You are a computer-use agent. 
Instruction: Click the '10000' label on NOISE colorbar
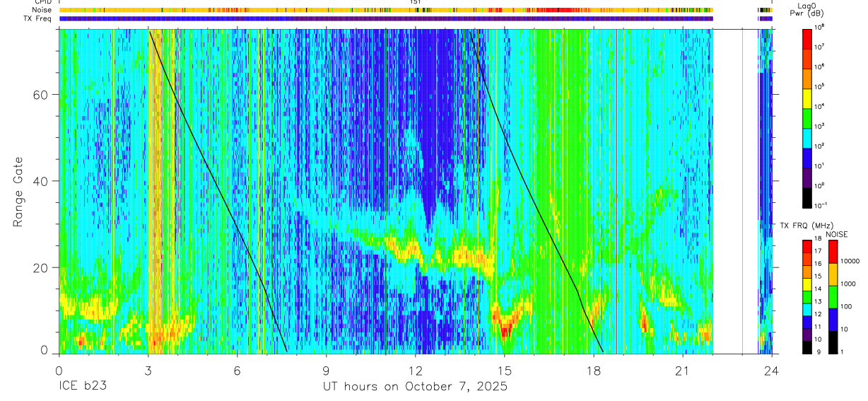[x=850, y=261]
